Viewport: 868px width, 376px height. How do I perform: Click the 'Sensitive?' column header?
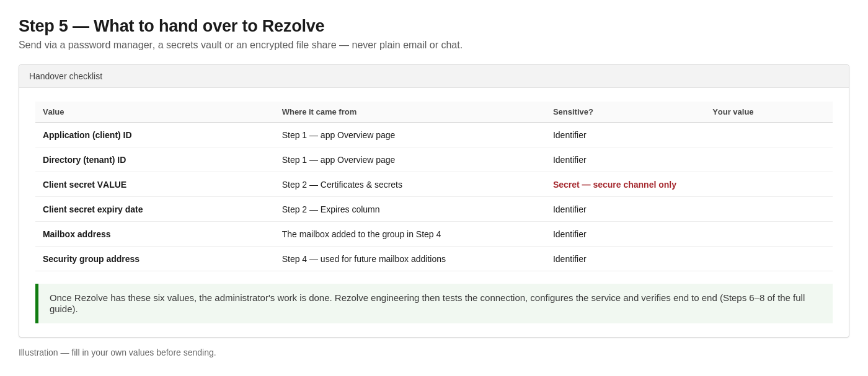coord(573,112)
